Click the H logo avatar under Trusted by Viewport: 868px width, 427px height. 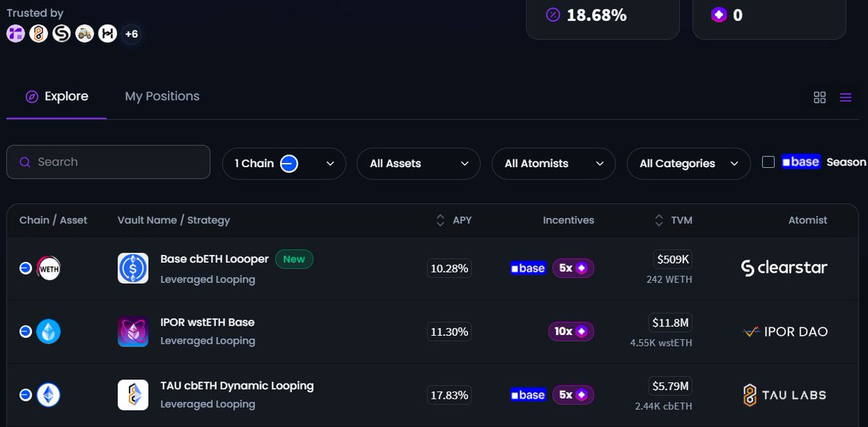107,34
